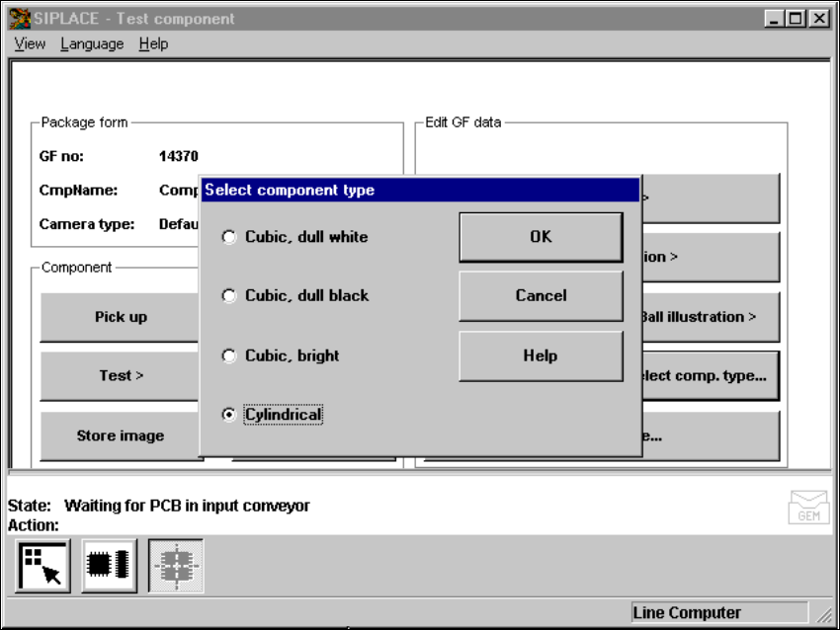The width and height of the screenshot is (840, 630).
Task: Click the GEM envelope icon
Action: tap(808, 508)
